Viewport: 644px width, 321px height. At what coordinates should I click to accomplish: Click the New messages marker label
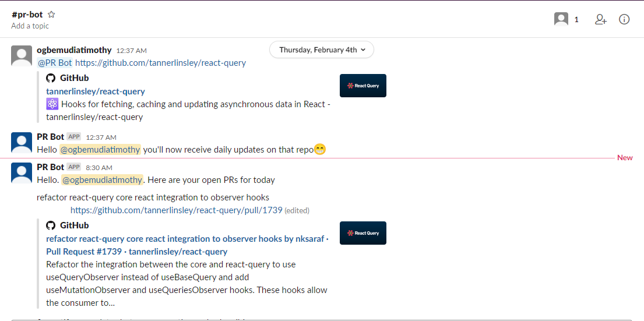[625, 158]
